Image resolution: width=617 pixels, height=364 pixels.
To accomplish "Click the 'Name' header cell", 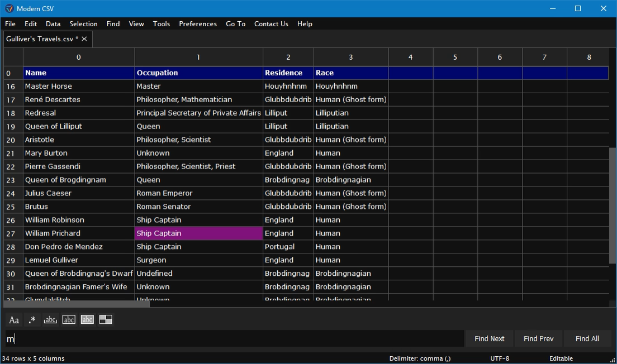I will pos(79,73).
